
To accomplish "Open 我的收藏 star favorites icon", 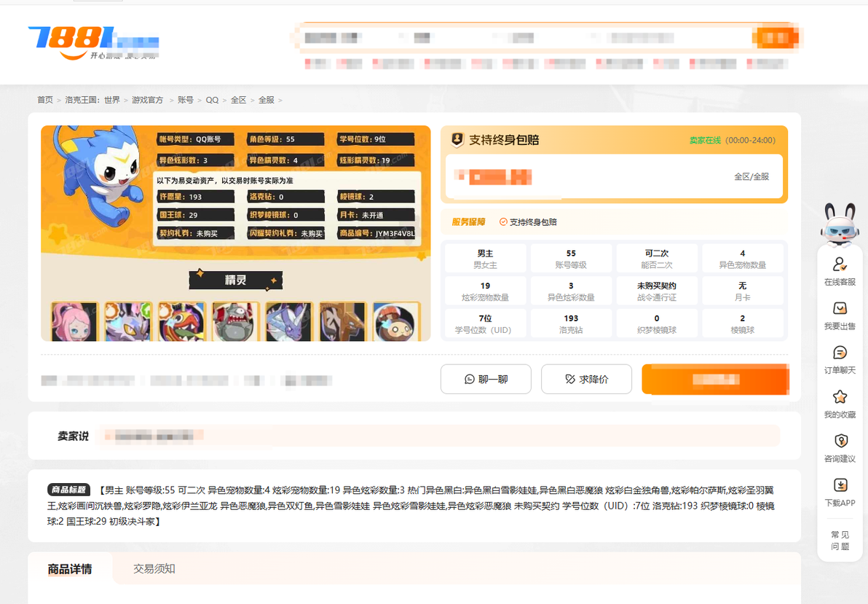I will [x=840, y=397].
